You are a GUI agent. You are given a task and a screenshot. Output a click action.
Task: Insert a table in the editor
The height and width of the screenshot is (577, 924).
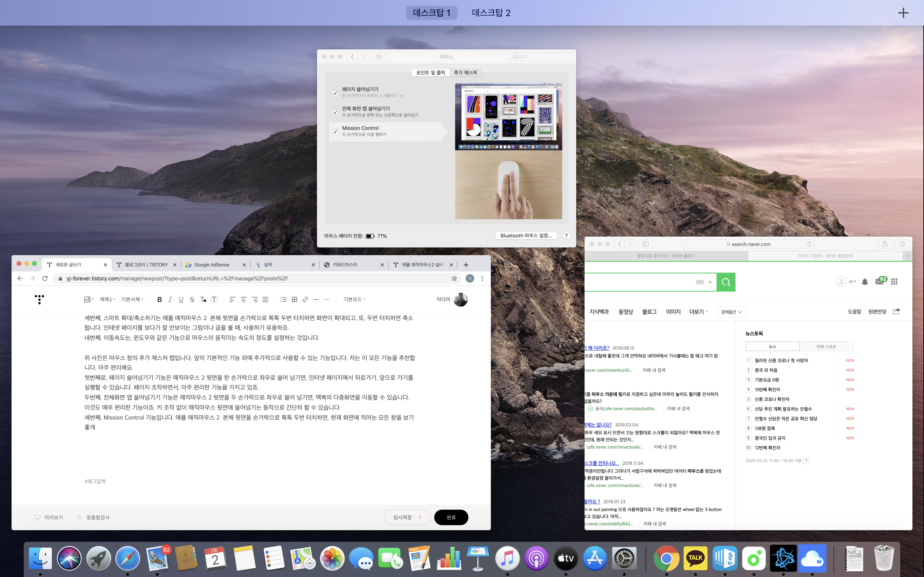pyautogui.click(x=295, y=300)
